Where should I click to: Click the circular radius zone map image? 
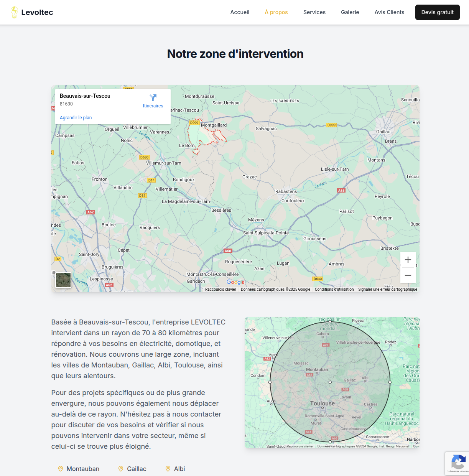click(x=332, y=382)
